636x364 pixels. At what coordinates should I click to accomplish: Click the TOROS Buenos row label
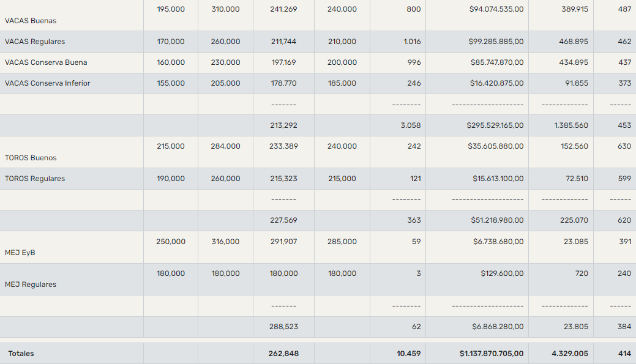point(31,158)
